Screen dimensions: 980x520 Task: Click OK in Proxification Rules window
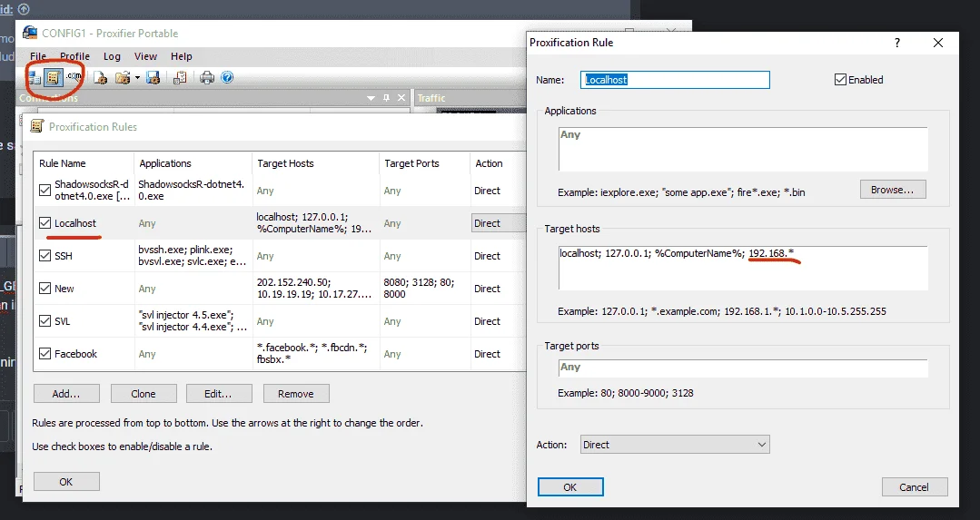click(66, 482)
